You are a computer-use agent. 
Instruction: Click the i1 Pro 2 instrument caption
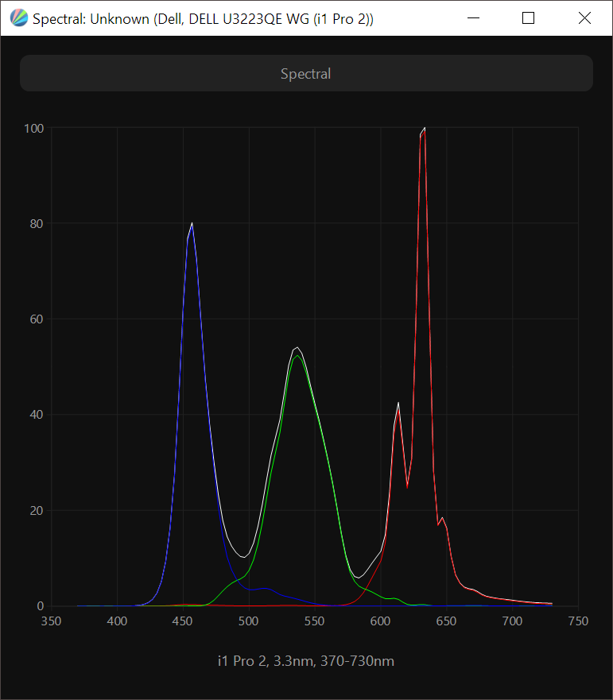(x=306, y=661)
